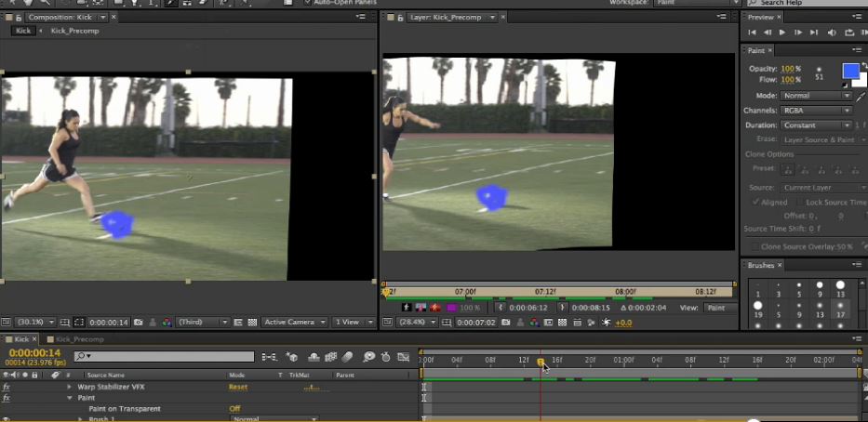Enable the Clone Source Overlay checkbox
The image size is (868, 422).
[x=754, y=246]
